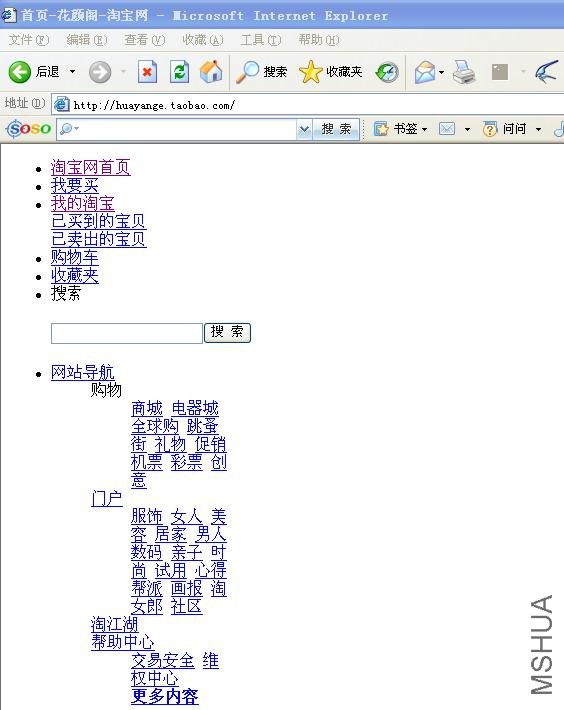
Task: Open the 更多内容 link
Action: [x=165, y=696]
